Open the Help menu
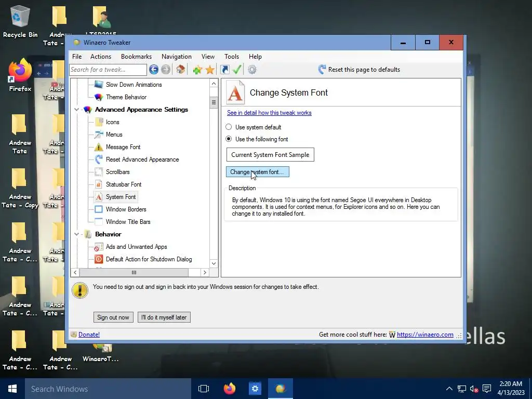 (255, 57)
